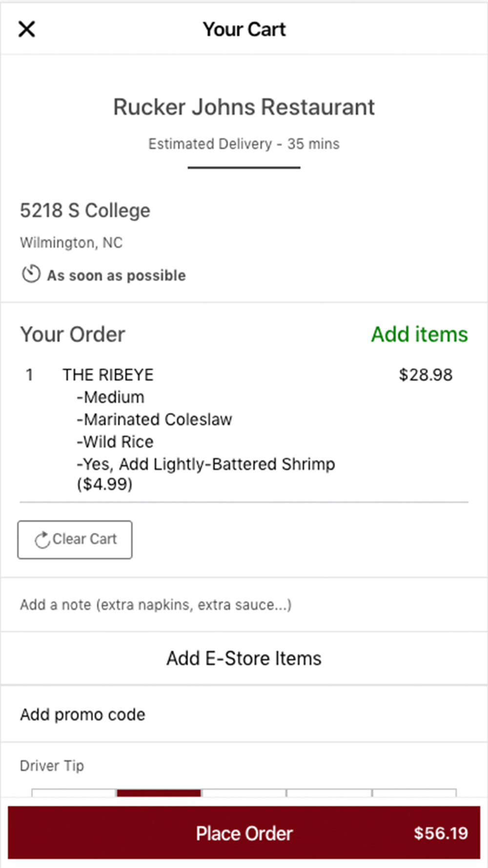This screenshot has width=488, height=868.
Task: Click the circular arrow icon in Clear Cart
Action: tap(42, 539)
